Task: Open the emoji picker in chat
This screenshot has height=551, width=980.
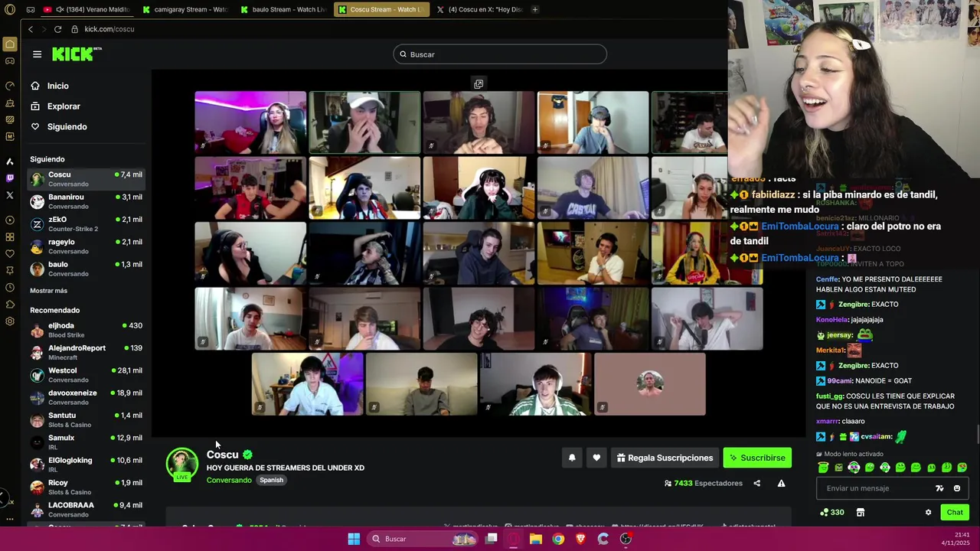Action: pos(956,488)
